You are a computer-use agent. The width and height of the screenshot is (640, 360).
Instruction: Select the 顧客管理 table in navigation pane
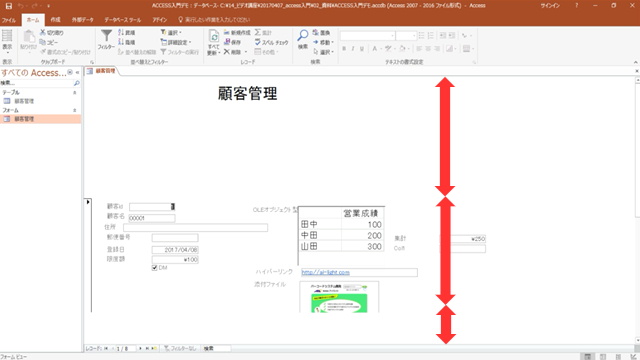pyautogui.click(x=24, y=101)
